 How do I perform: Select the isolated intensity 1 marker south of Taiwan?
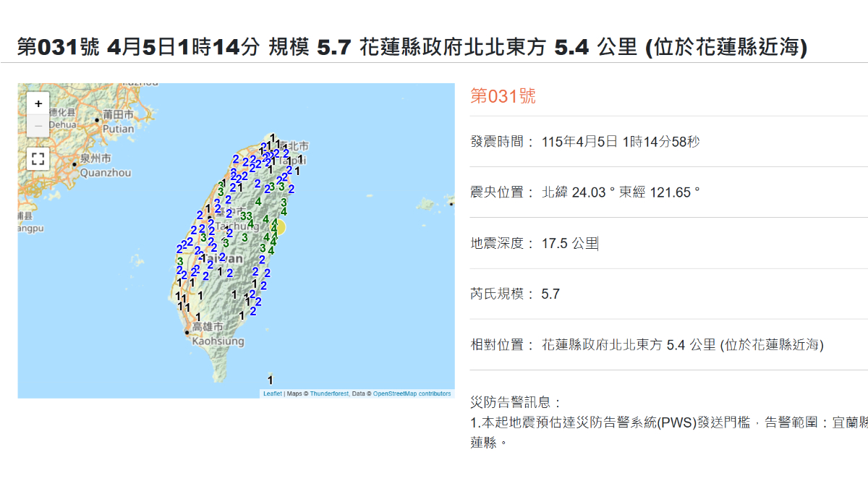coord(270,380)
